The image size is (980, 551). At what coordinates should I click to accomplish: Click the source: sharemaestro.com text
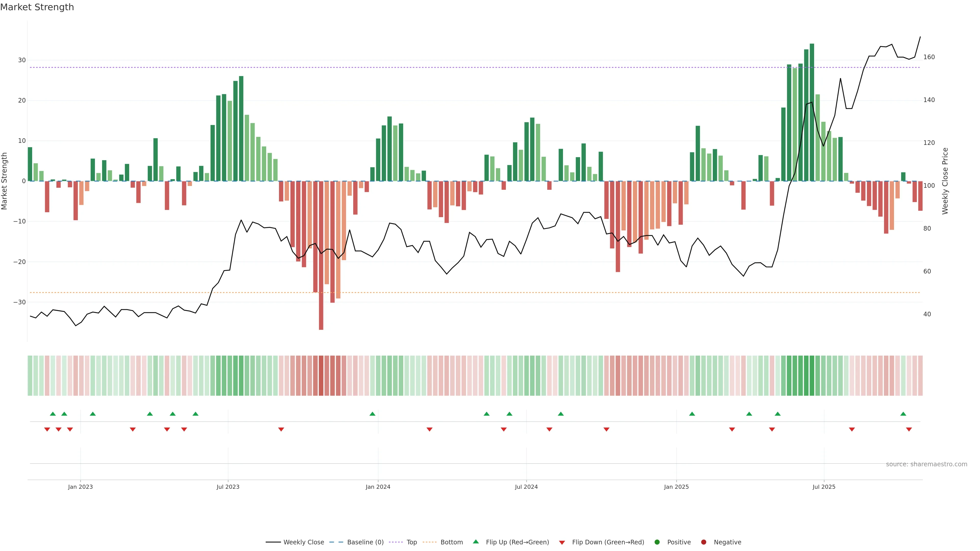click(926, 464)
